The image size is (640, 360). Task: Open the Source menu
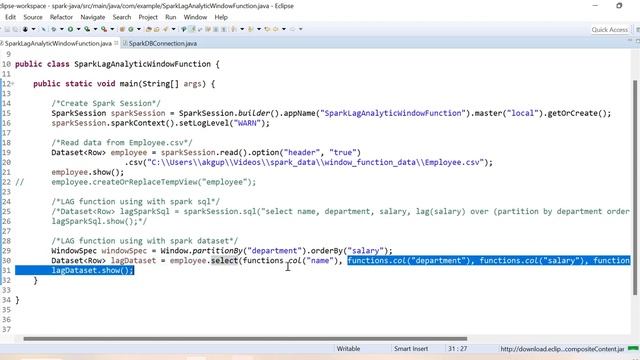(33, 17)
